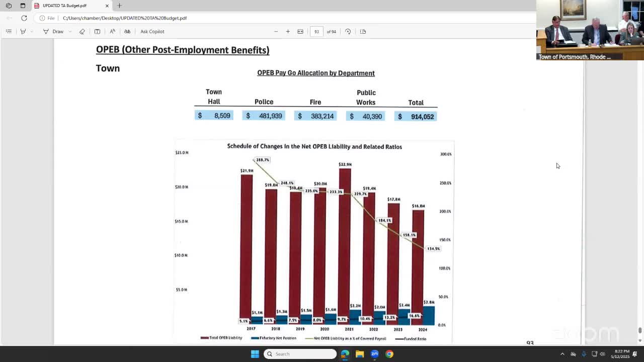Open the Draw tool dropdown
The height and width of the screenshot is (362, 644).
pos(70,31)
